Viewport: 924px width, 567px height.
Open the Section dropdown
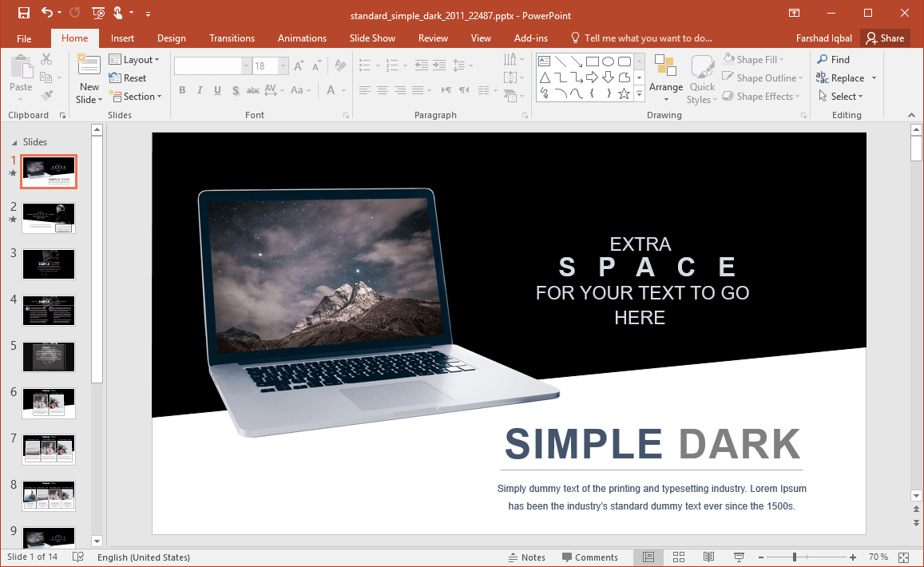click(135, 96)
